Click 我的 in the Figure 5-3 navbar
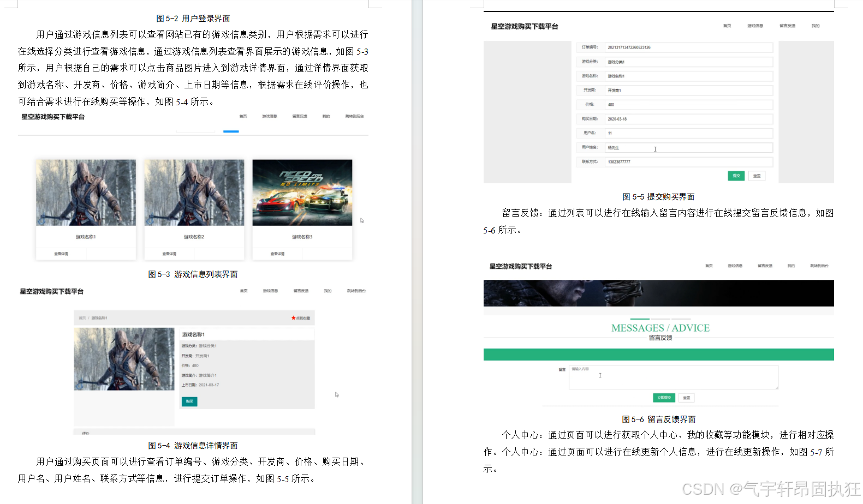The height and width of the screenshot is (504, 863). click(326, 116)
